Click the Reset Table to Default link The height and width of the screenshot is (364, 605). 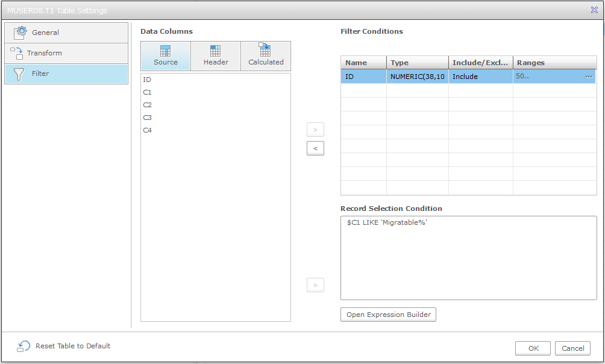click(73, 346)
